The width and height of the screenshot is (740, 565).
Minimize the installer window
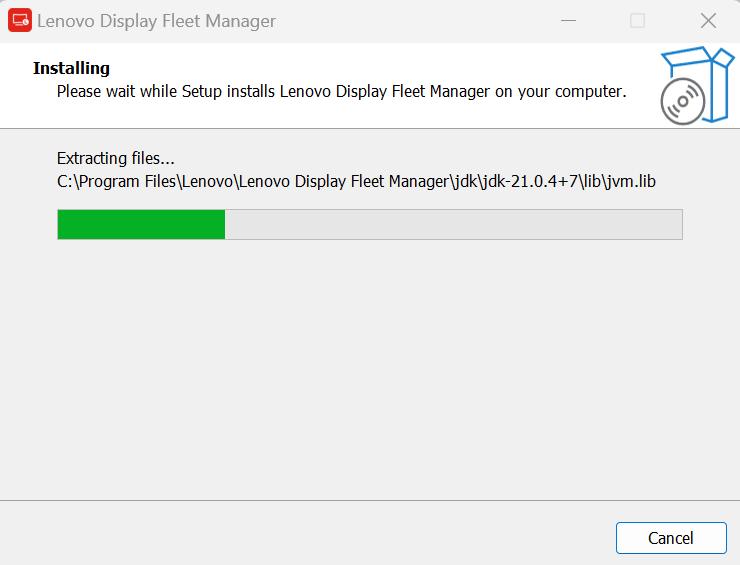[568, 21]
